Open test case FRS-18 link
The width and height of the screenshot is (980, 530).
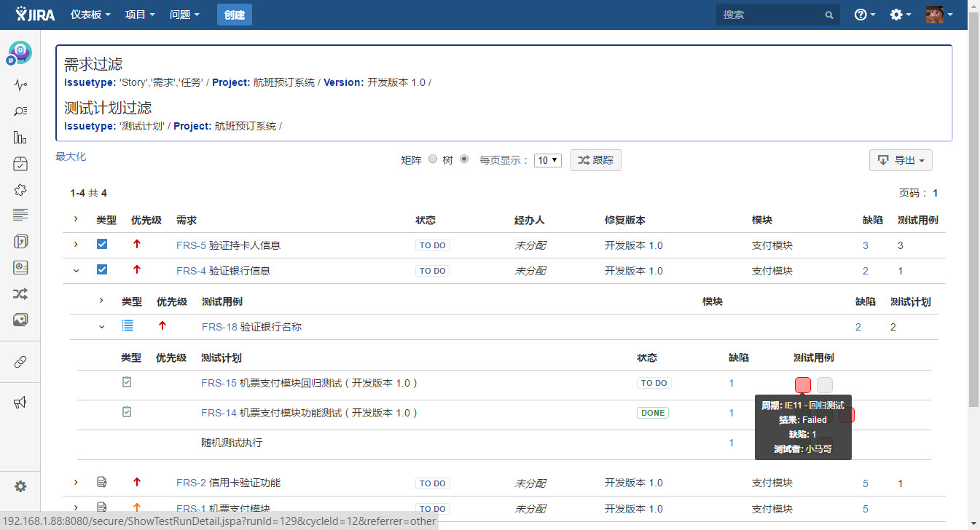[219, 327]
